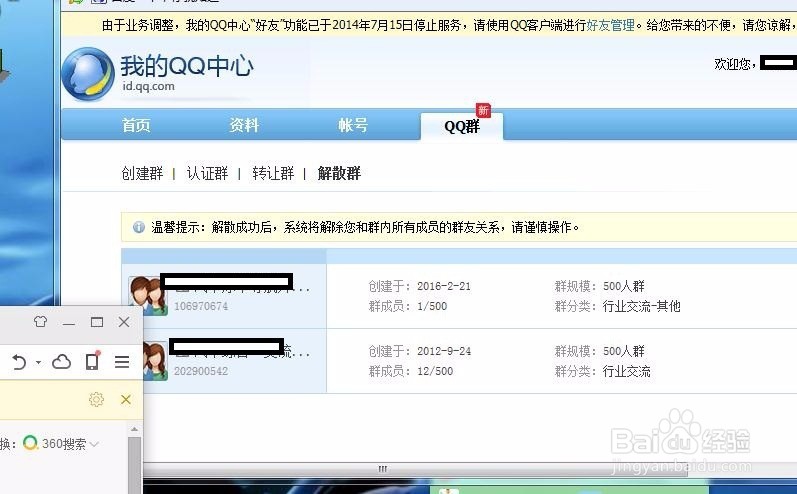Click group number 202900542
Viewport: 797px width, 494px height.
pyautogui.click(x=201, y=371)
